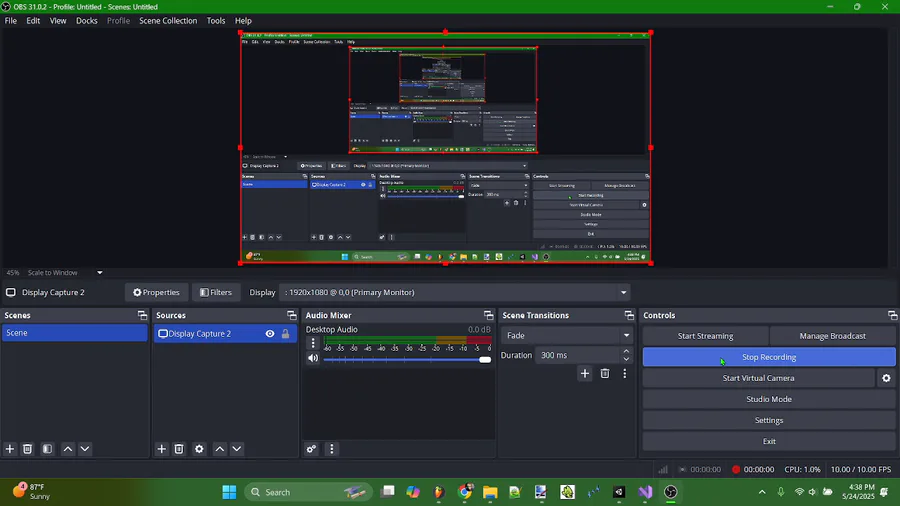
Task: Remove scene transition with trash icon
Action: 605,373
